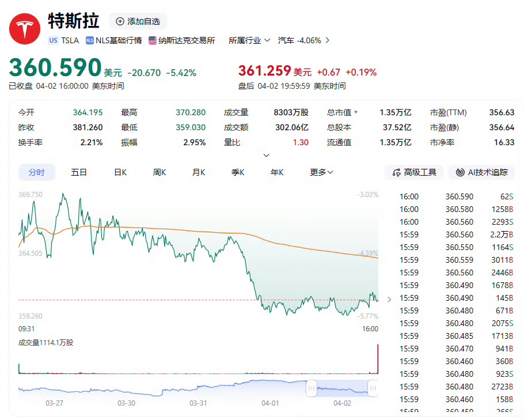Click the US flag icon before 纳斯达克交易所
The image size is (524, 420).
coord(153,40)
